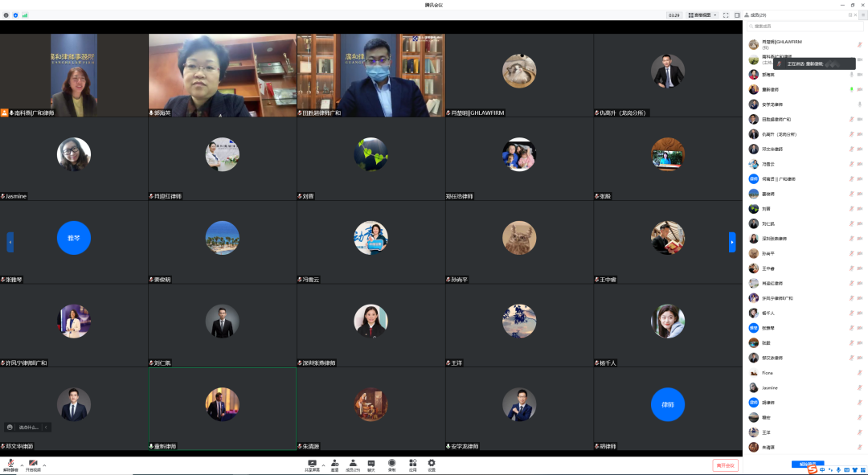Open the apps icon in toolbar

(x=412, y=465)
